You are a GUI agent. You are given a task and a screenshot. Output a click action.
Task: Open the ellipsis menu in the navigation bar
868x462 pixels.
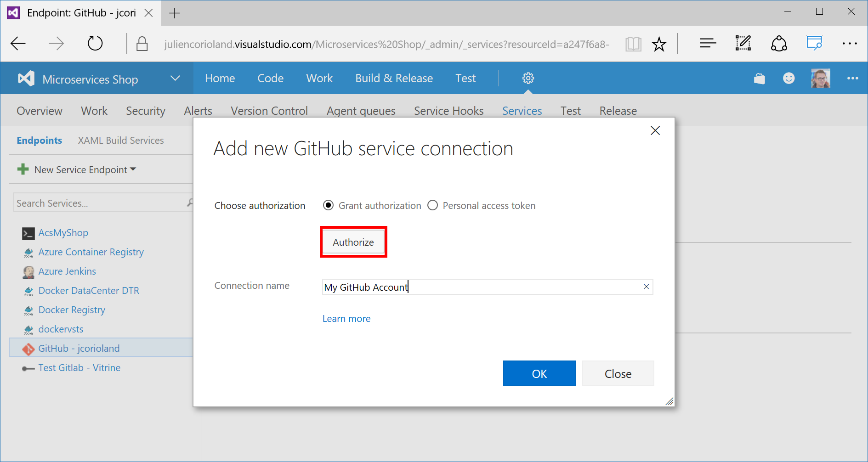click(852, 78)
